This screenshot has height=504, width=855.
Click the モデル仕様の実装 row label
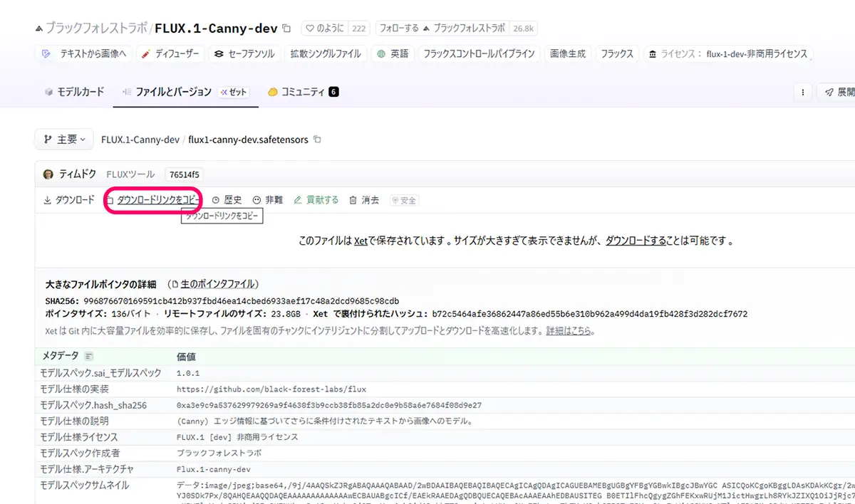pos(74,389)
